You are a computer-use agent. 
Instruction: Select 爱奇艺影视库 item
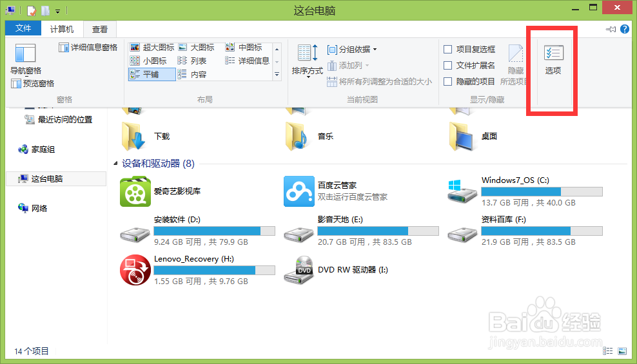(161, 191)
